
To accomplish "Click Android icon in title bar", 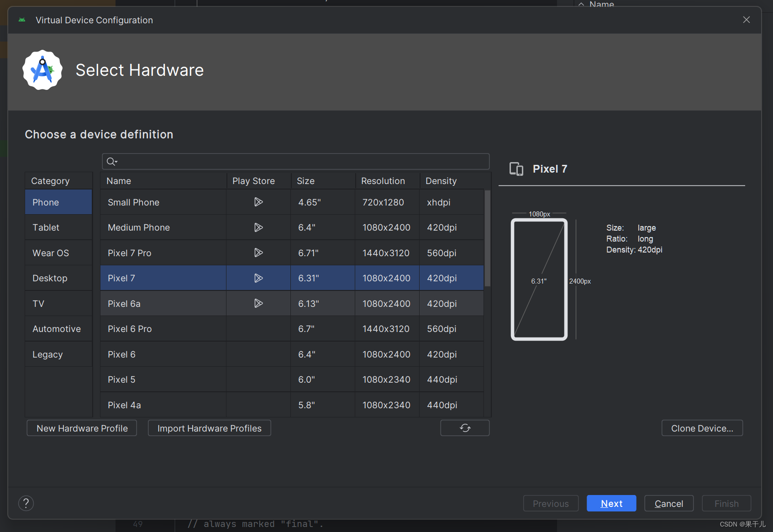I will point(22,20).
